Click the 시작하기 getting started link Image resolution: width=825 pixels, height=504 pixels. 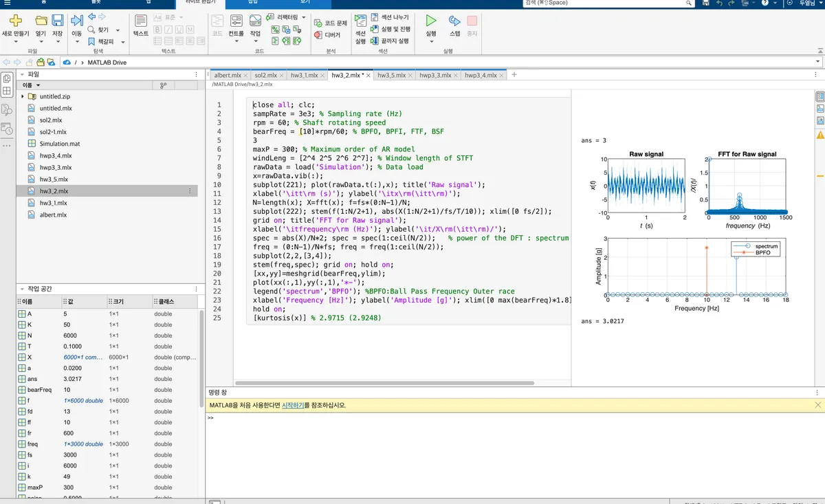pos(293,405)
